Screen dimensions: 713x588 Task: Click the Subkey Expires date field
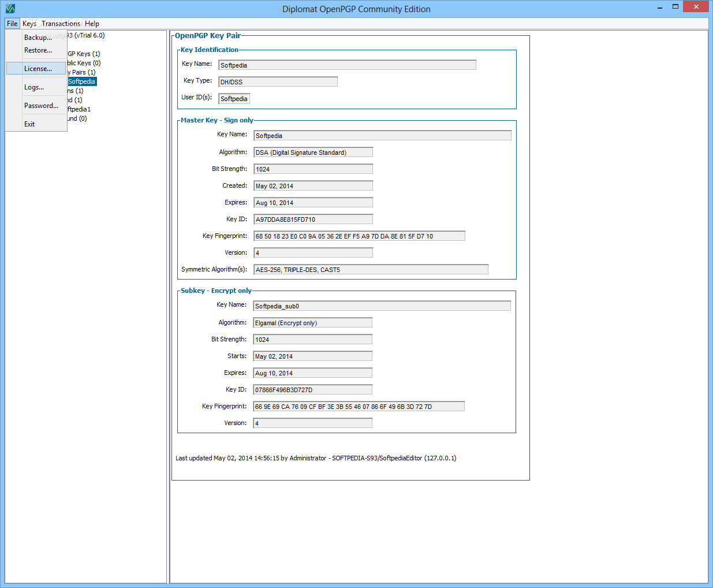[312, 373]
